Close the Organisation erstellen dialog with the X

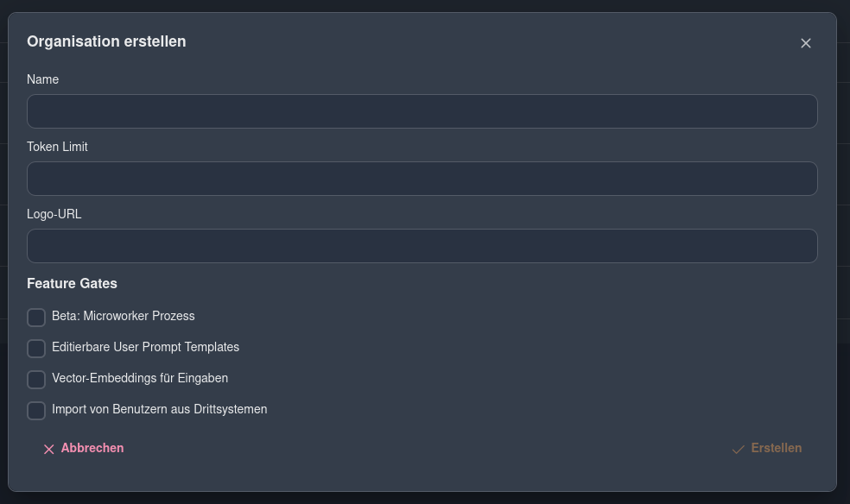click(806, 43)
